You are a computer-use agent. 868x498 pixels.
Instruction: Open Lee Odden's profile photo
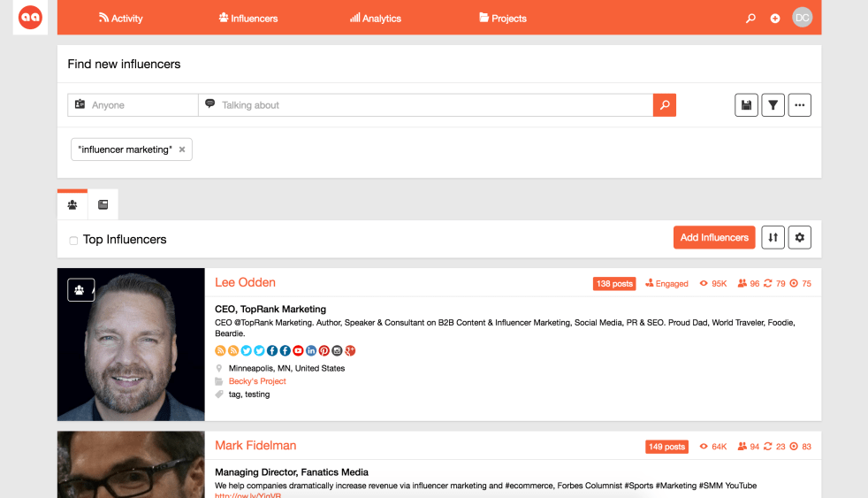(x=131, y=345)
